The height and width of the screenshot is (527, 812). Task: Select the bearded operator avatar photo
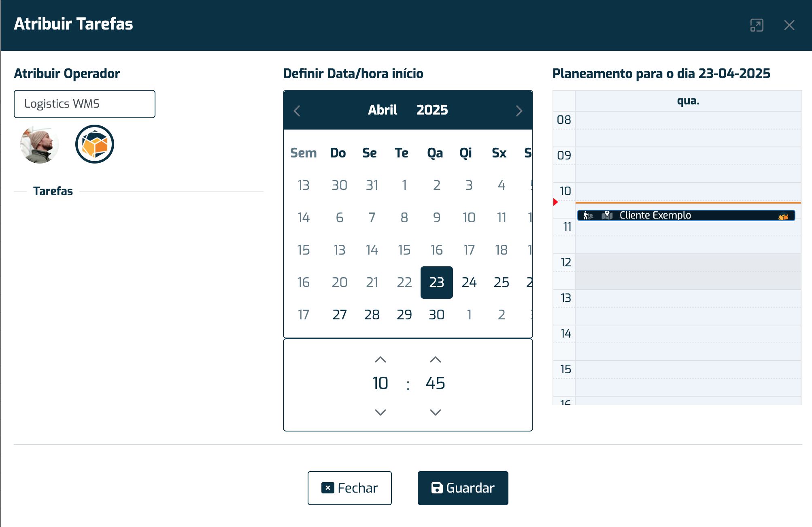click(x=40, y=144)
